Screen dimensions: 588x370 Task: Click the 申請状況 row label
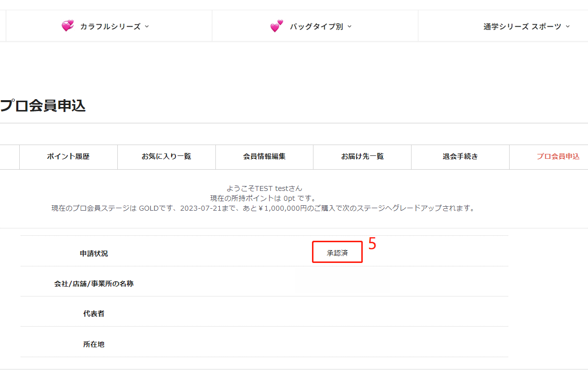94,254
